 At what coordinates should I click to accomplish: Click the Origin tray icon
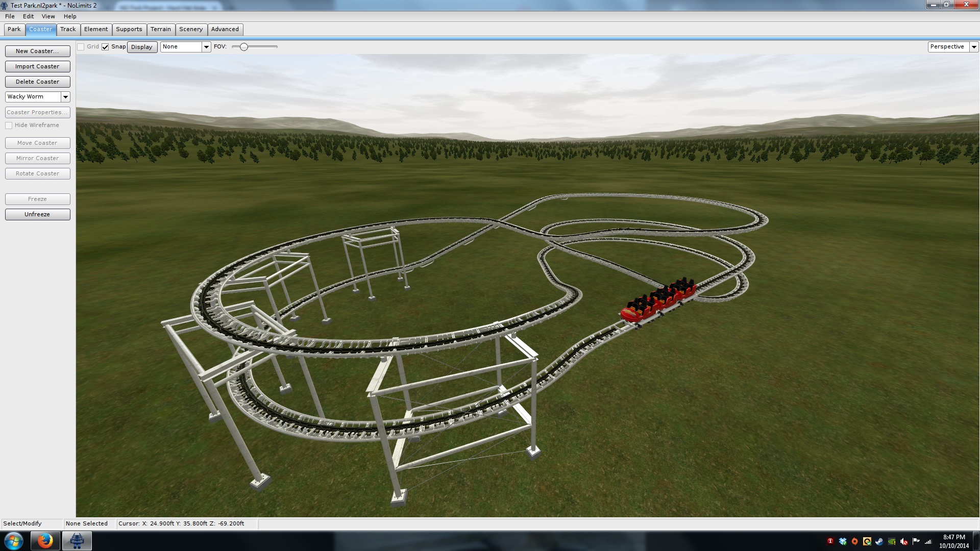(855, 542)
